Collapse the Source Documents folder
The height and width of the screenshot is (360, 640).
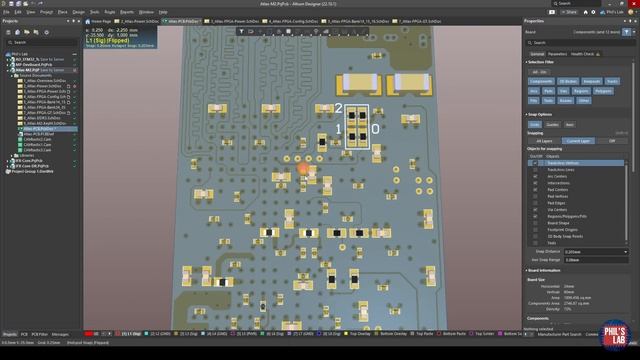(11, 76)
